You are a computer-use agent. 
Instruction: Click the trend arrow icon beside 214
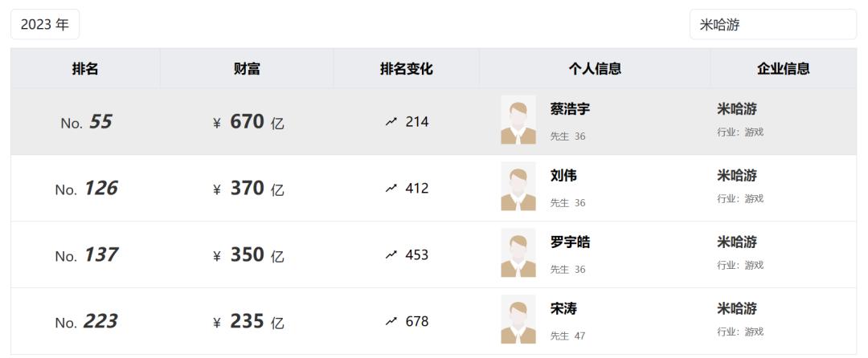[391, 121]
